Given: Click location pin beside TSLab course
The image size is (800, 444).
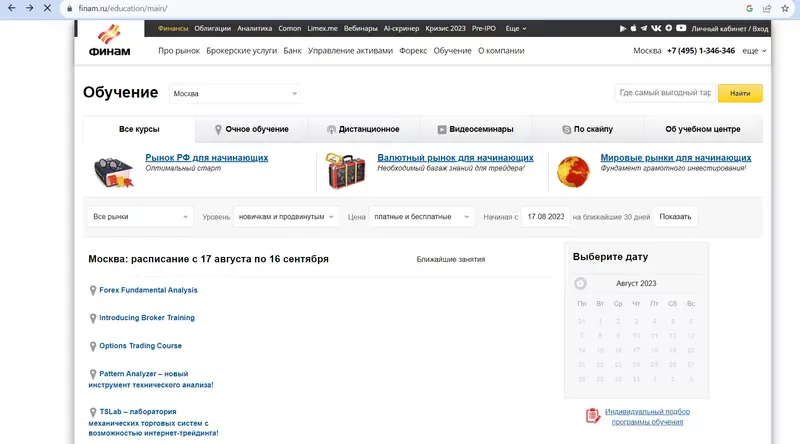Looking at the screenshot, I should [93, 412].
